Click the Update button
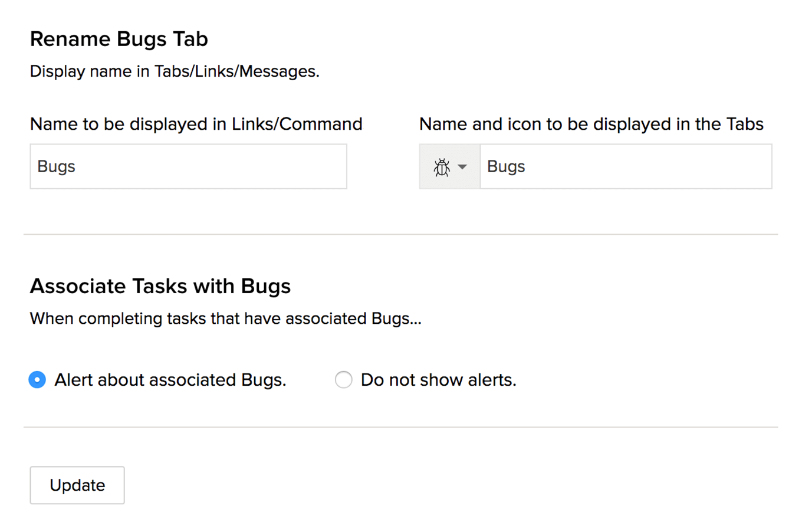Image resolution: width=802 pixels, height=532 pixels. pyautogui.click(x=77, y=485)
